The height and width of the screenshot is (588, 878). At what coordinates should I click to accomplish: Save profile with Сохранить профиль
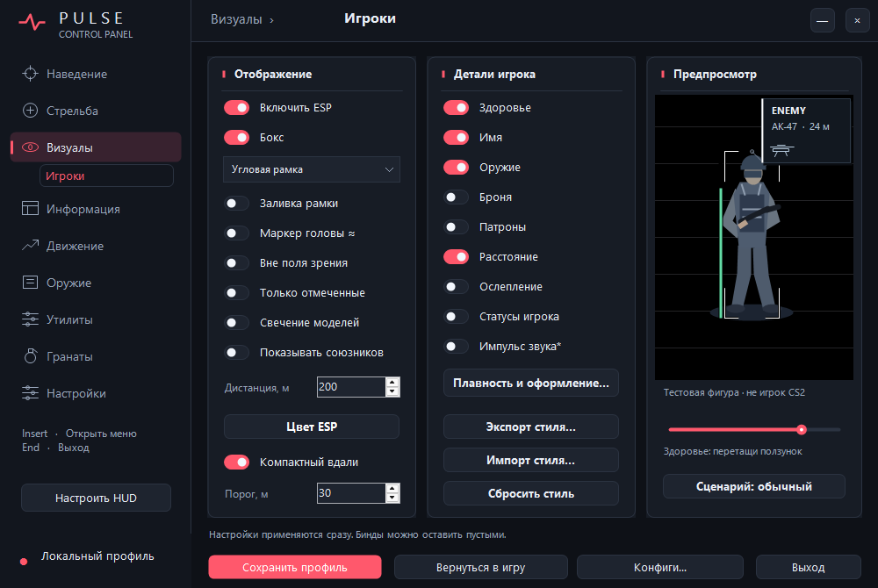click(295, 567)
